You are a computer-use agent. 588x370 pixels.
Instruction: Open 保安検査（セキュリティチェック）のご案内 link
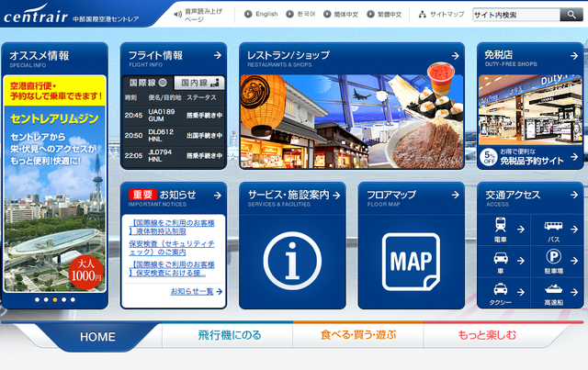(x=172, y=248)
